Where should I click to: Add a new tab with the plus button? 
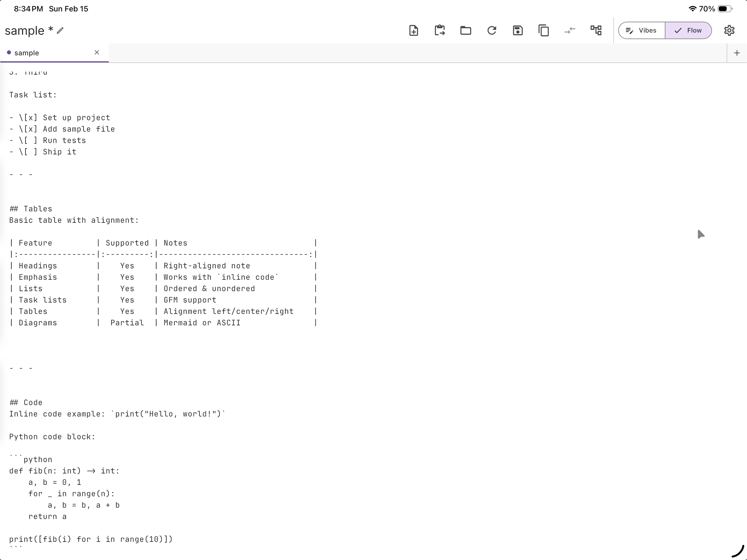tap(737, 53)
